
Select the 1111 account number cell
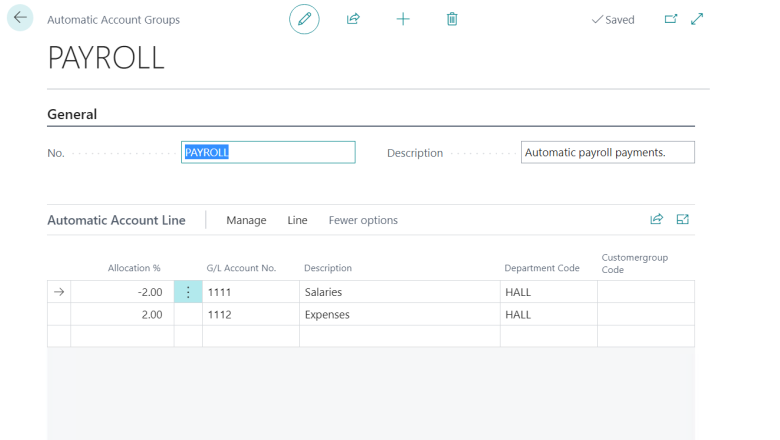pyautogui.click(x=251, y=292)
